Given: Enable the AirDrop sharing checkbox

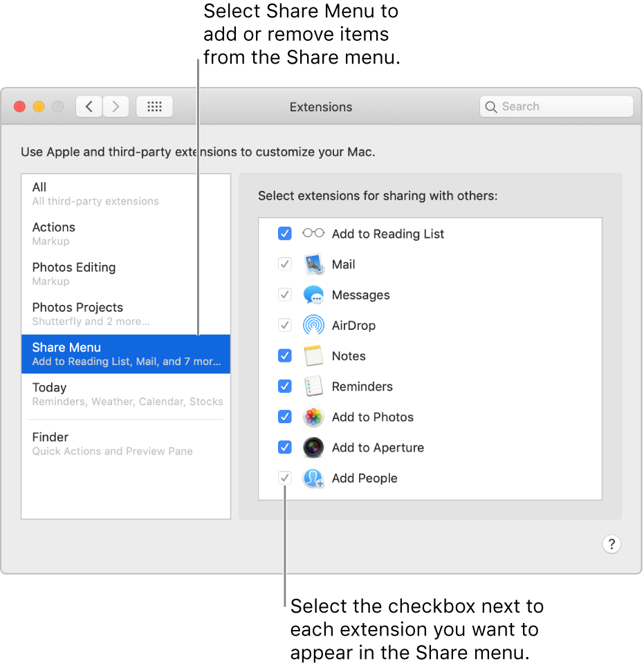Looking at the screenshot, I should tap(285, 325).
